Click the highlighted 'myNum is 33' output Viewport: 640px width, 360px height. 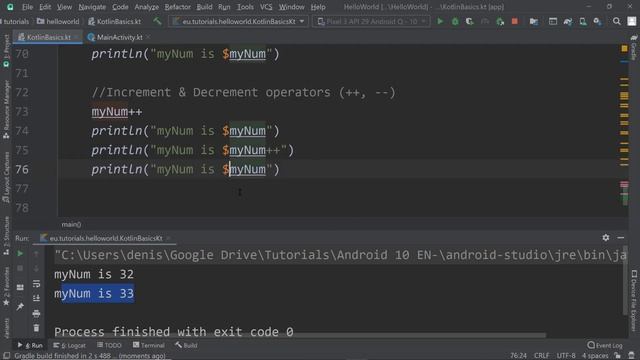[94, 293]
